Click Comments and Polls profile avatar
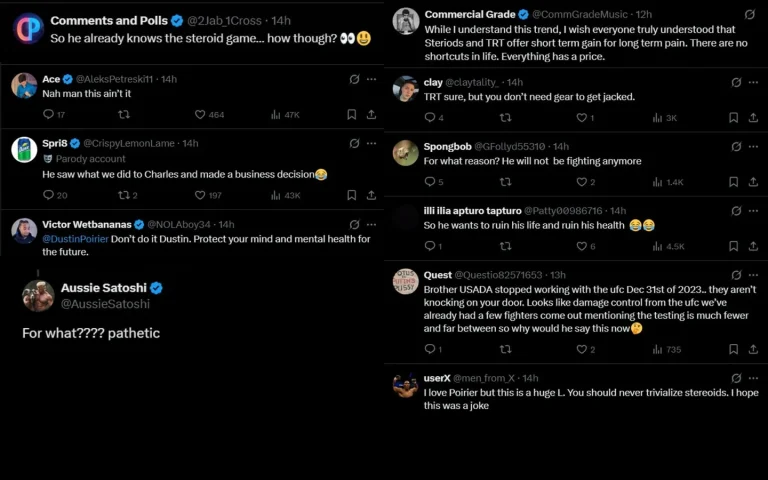The width and height of the screenshot is (768, 480). [x=28, y=28]
